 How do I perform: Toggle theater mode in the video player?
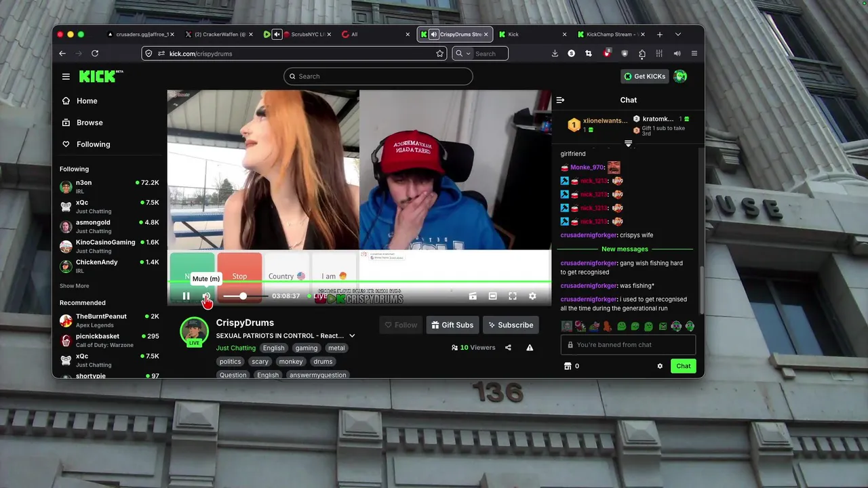492,296
